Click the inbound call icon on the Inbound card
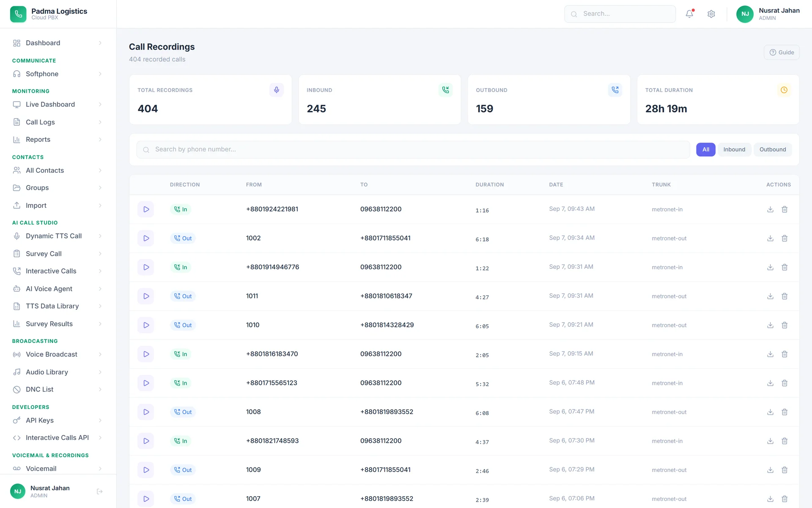The height and width of the screenshot is (508, 812). 446,90
